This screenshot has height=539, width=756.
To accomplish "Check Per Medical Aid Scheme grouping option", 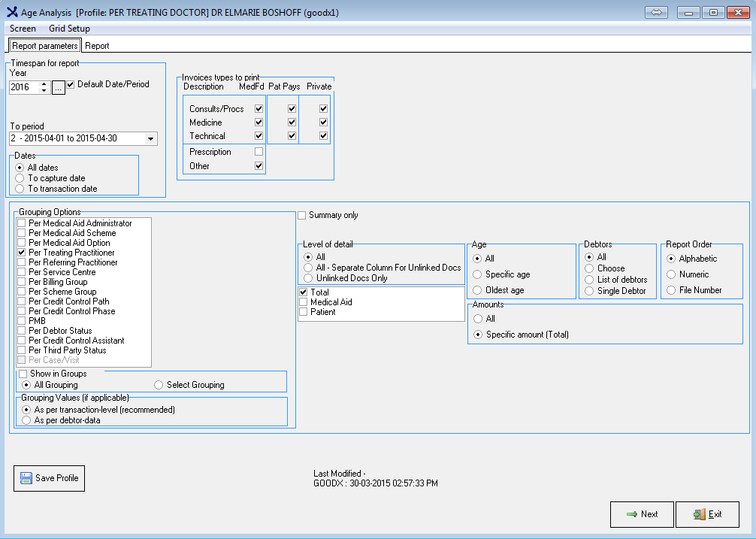I will (x=22, y=233).
